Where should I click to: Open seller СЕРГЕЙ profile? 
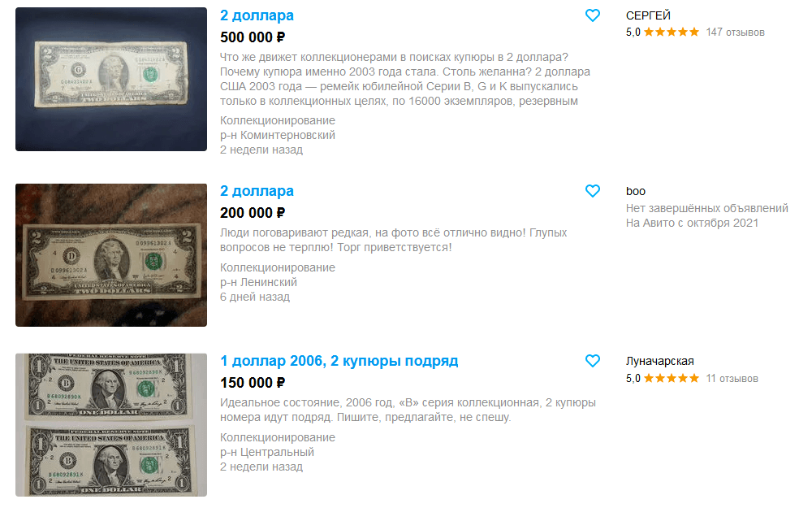coord(648,15)
